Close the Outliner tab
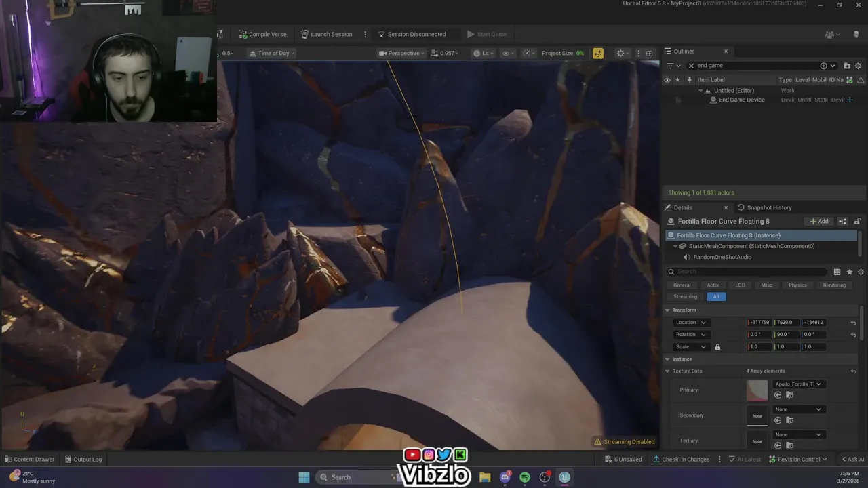Image resolution: width=868 pixels, height=488 pixels. 726,51
